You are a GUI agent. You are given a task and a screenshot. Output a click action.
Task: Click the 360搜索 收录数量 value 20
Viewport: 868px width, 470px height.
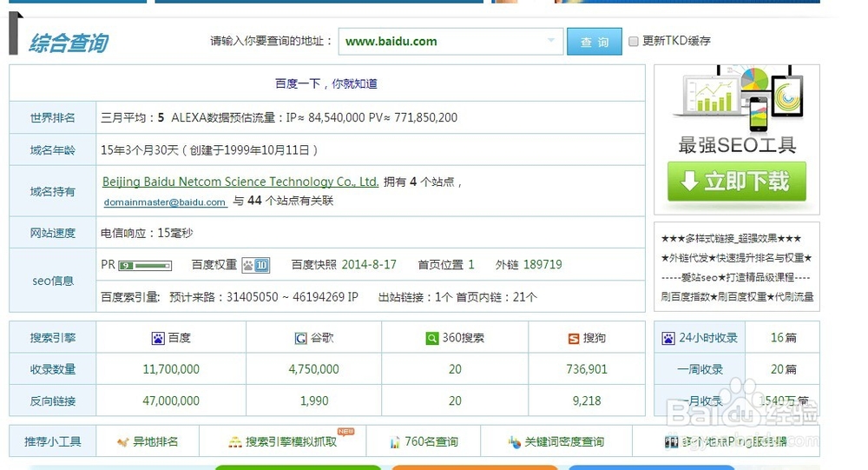coord(455,369)
